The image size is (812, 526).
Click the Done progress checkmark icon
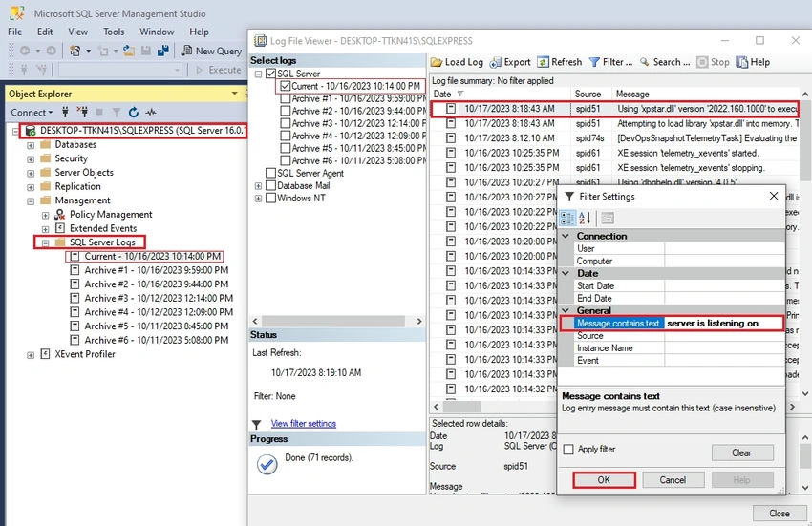coord(267,464)
